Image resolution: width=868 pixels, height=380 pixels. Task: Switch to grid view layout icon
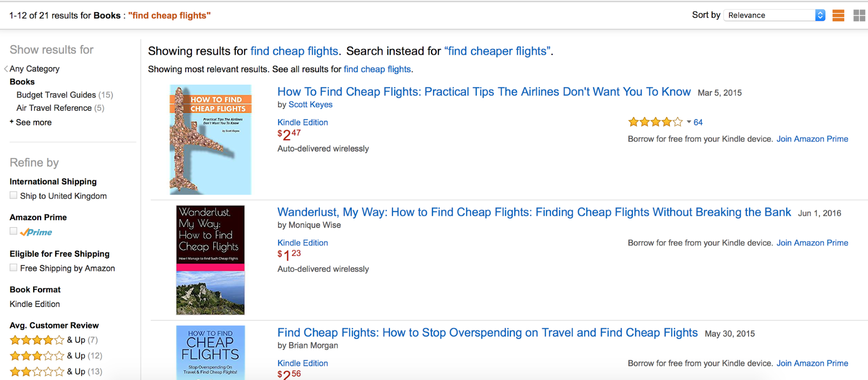[859, 16]
